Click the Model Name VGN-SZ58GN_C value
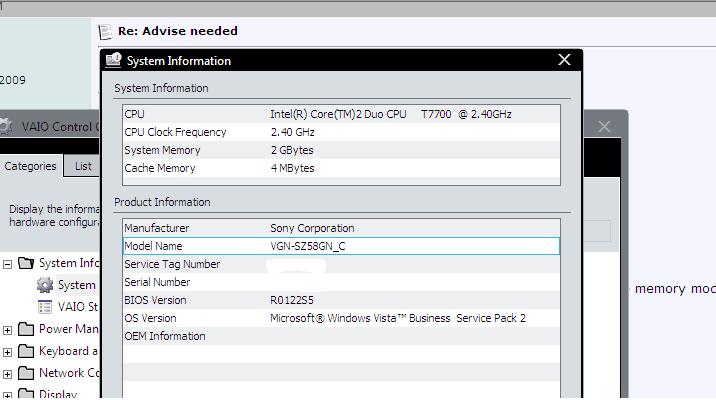This screenshot has height=400, width=716. 308,247
